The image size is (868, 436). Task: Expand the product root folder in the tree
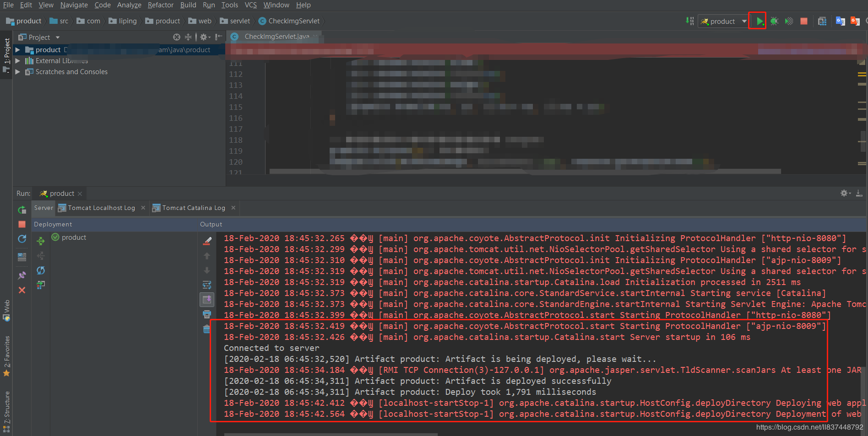click(17, 50)
